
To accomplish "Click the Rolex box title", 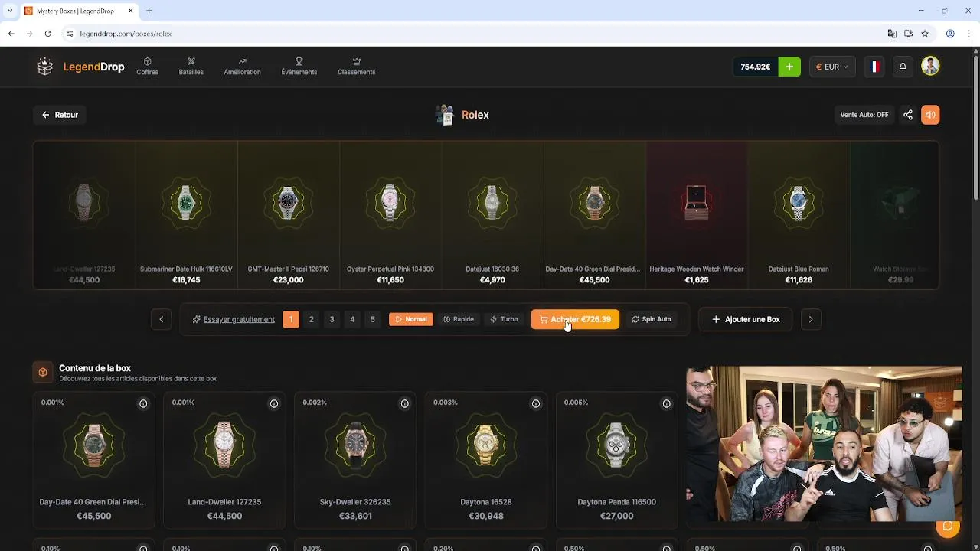I will click(x=475, y=115).
